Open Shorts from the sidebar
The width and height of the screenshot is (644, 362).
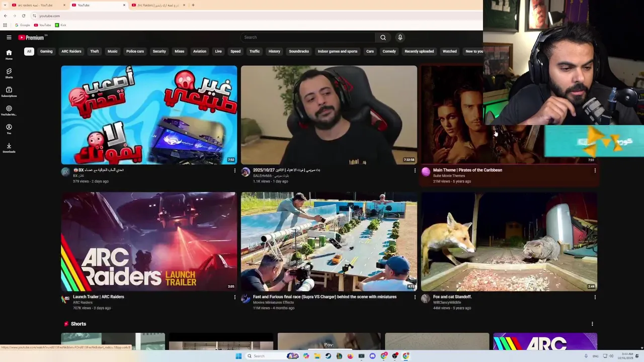coord(9,73)
